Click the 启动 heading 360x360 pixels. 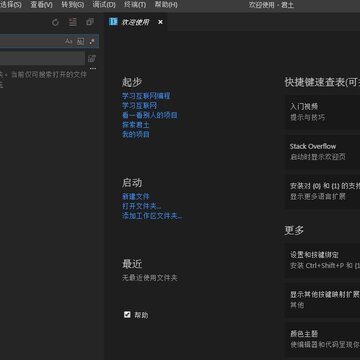132,183
